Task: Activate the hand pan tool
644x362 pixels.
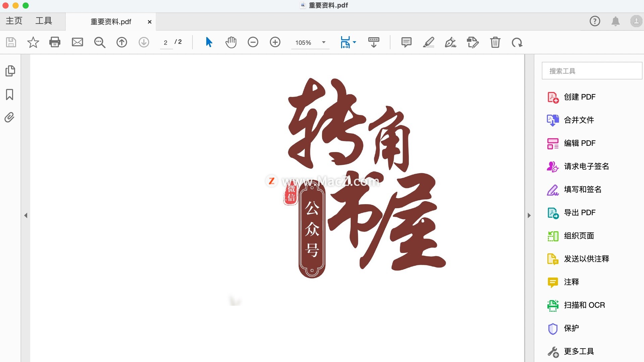Action: click(231, 42)
